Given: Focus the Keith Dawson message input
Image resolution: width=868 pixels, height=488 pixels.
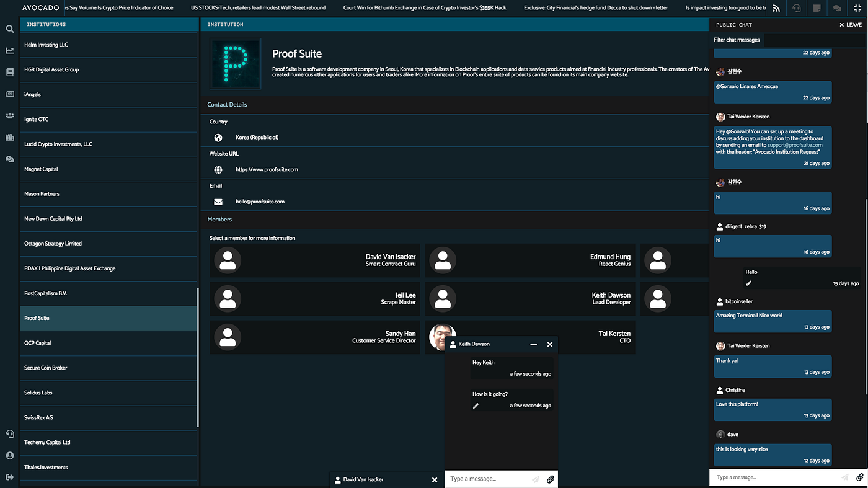Looking at the screenshot, I should pos(489,479).
